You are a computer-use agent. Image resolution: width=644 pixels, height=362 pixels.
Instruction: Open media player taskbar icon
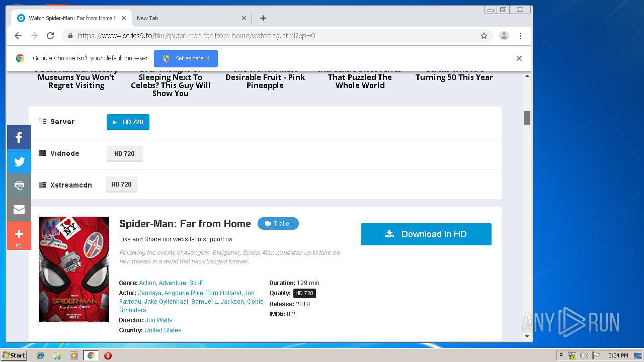click(x=74, y=355)
